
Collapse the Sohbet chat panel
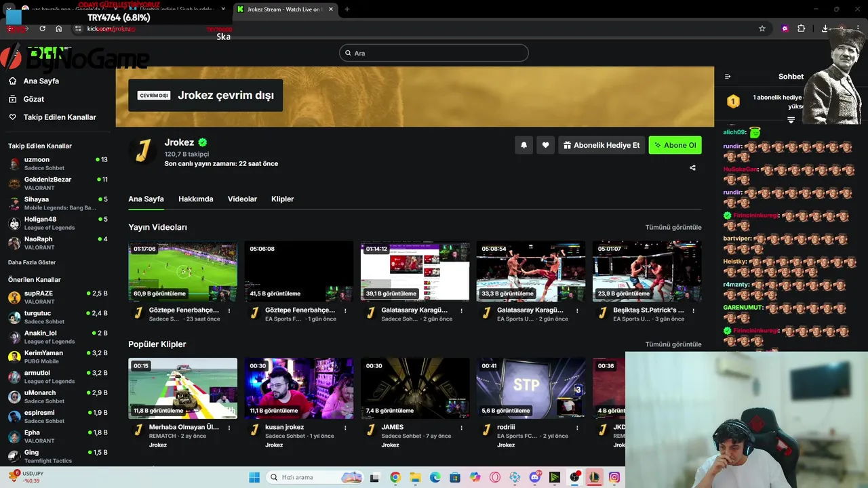click(x=728, y=77)
